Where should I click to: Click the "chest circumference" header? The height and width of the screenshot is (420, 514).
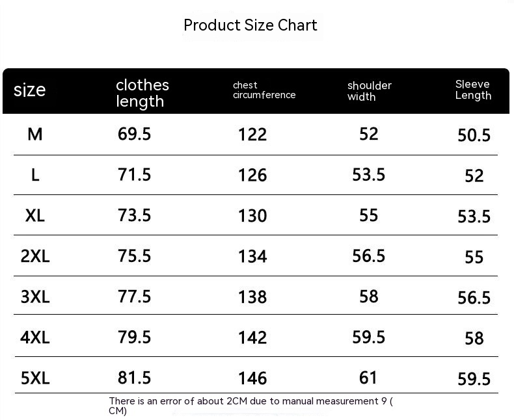point(264,90)
